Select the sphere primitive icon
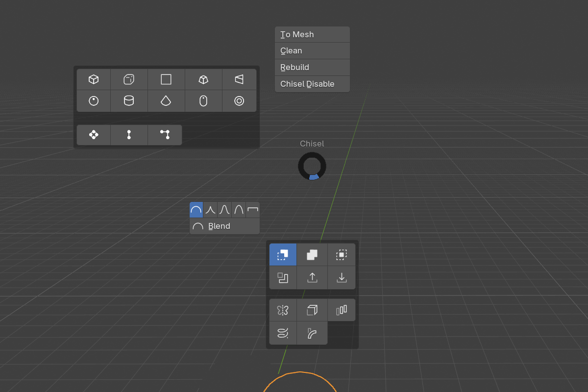 94,101
